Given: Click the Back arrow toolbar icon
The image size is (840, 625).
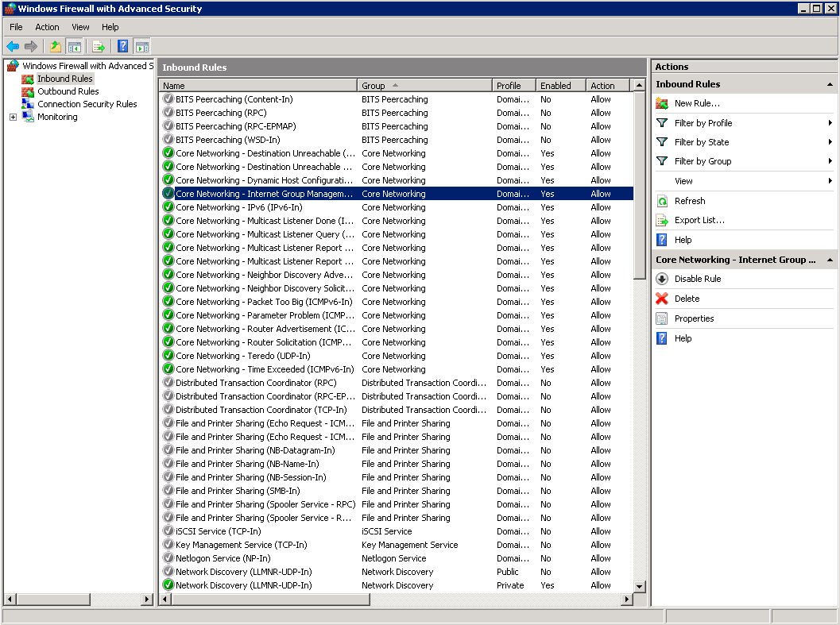Looking at the screenshot, I should [13, 47].
